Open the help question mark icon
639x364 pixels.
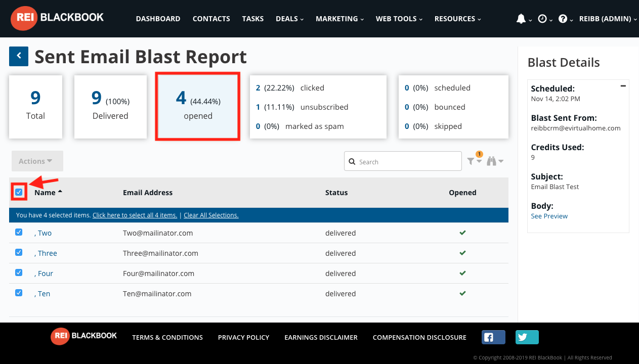coord(563,19)
